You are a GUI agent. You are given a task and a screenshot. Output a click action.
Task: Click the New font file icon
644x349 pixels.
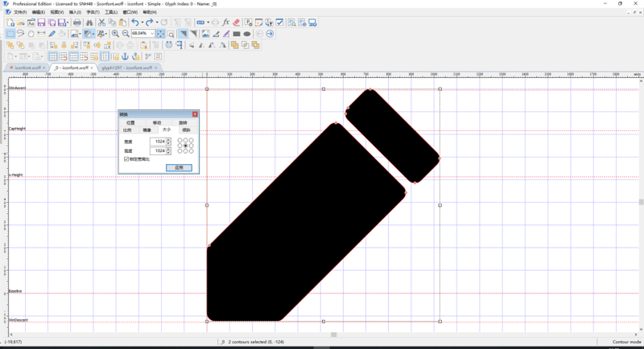(10, 23)
